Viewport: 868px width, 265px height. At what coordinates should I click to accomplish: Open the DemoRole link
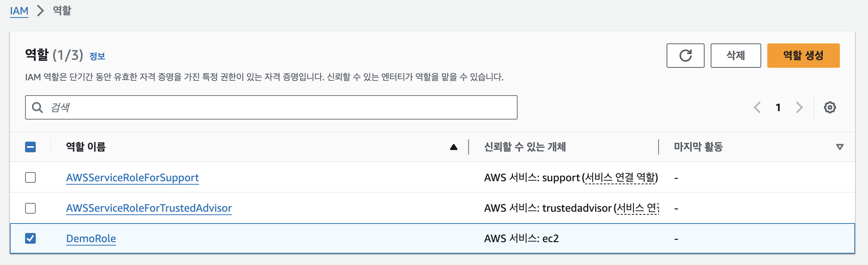point(91,239)
